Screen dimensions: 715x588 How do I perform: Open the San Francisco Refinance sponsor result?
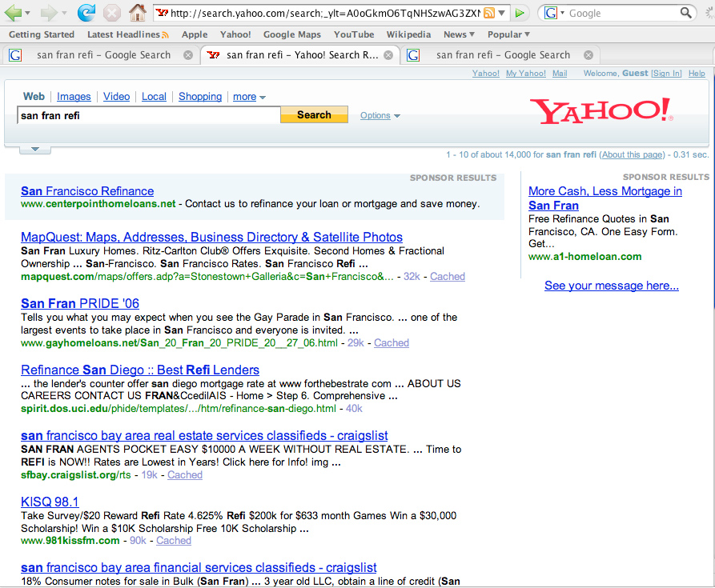click(87, 191)
